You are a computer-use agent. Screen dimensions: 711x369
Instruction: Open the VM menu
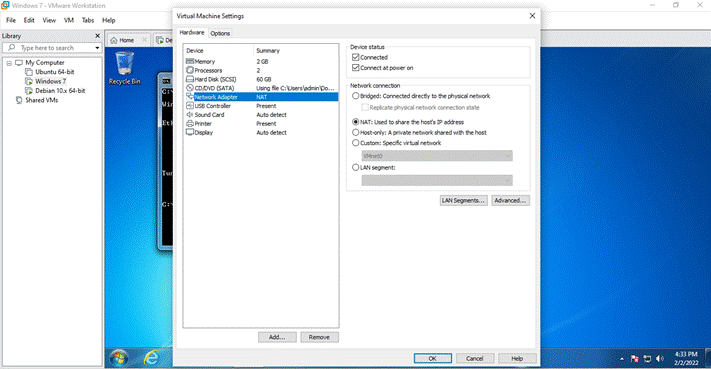pos(68,20)
